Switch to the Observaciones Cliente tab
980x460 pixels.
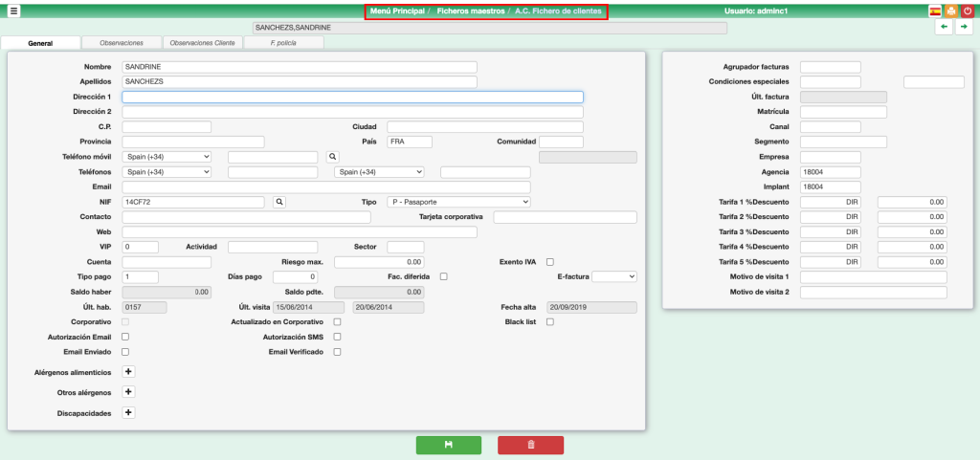[202, 43]
